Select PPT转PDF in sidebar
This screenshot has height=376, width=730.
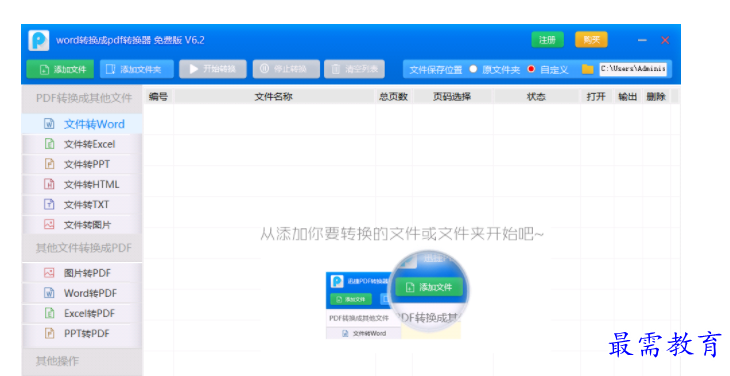coord(82,333)
